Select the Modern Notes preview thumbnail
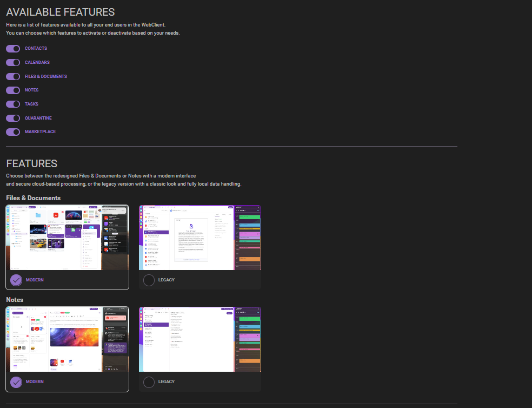 [x=67, y=339]
